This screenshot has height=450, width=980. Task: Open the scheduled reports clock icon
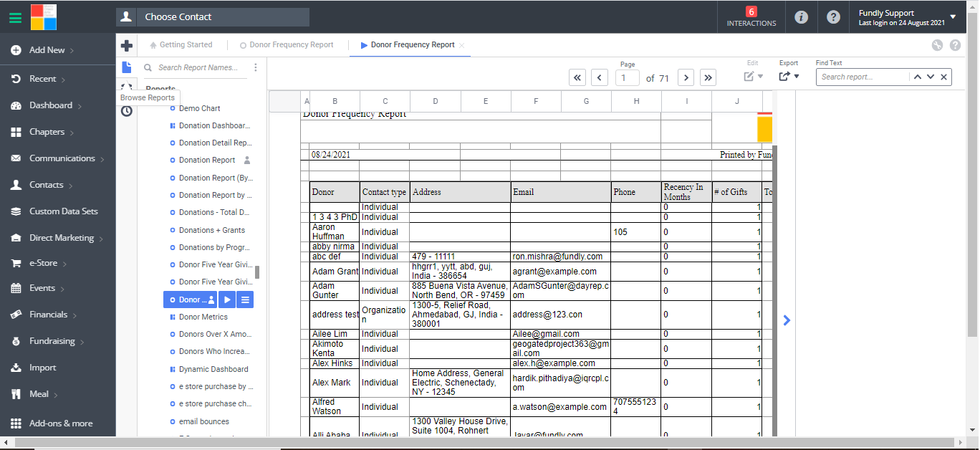[127, 111]
